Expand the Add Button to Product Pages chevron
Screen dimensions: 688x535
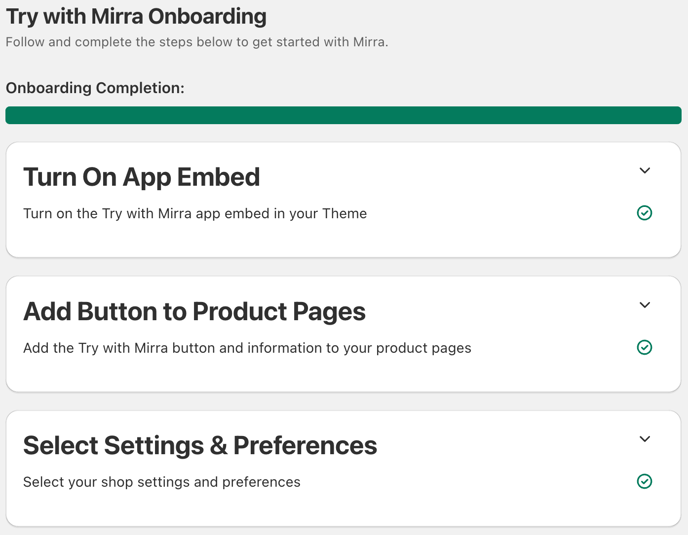tap(644, 305)
